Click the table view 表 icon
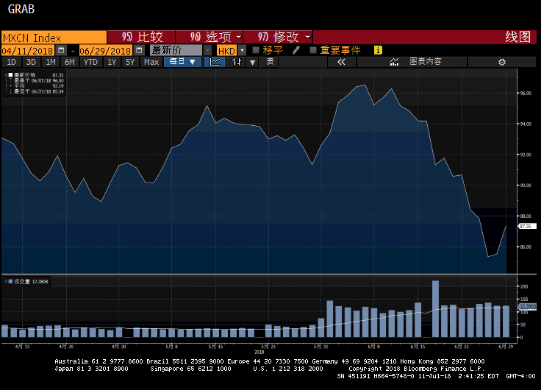This screenshot has width=541, height=390. [x=270, y=62]
